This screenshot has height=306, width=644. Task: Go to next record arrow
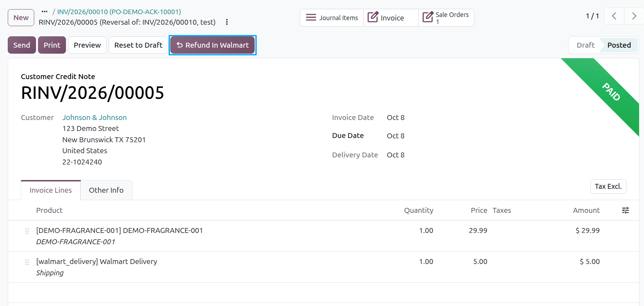(634, 16)
